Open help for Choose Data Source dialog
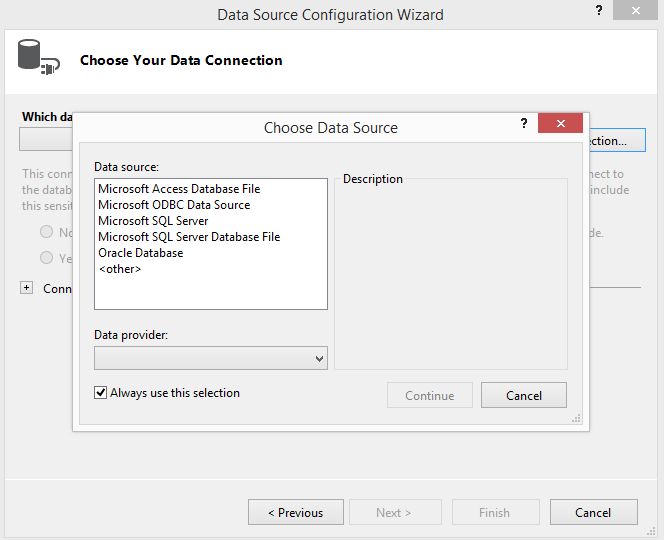Image resolution: width=664 pixels, height=540 pixels. [524, 123]
